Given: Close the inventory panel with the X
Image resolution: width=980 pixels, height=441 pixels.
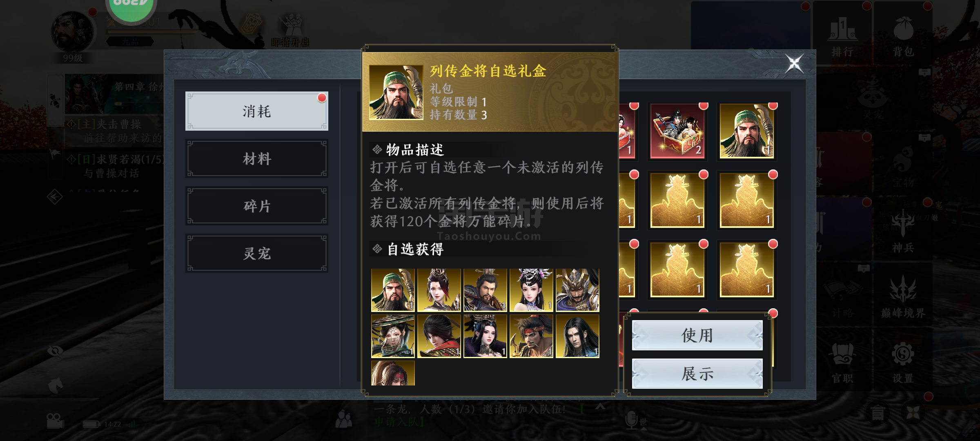Looking at the screenshot, I should click(794, 64).
